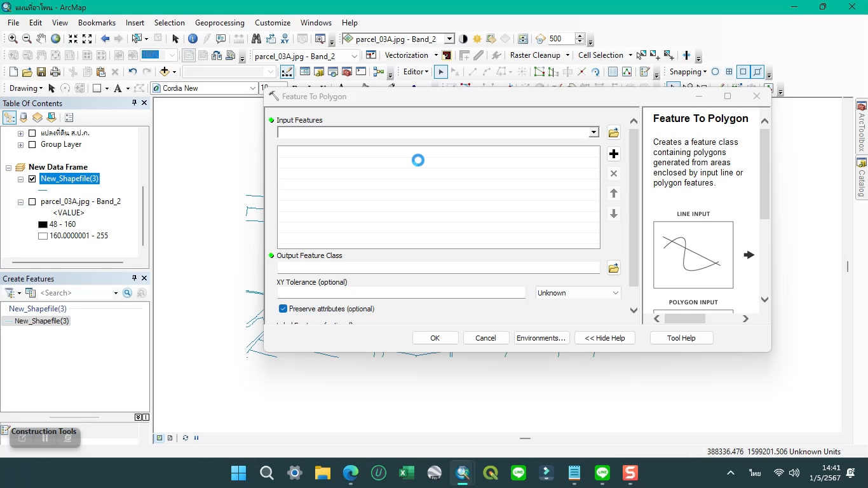Click the Undo arrow icon
The width and height of the screenshot is (868, 488).
click(x=132, y=72)
